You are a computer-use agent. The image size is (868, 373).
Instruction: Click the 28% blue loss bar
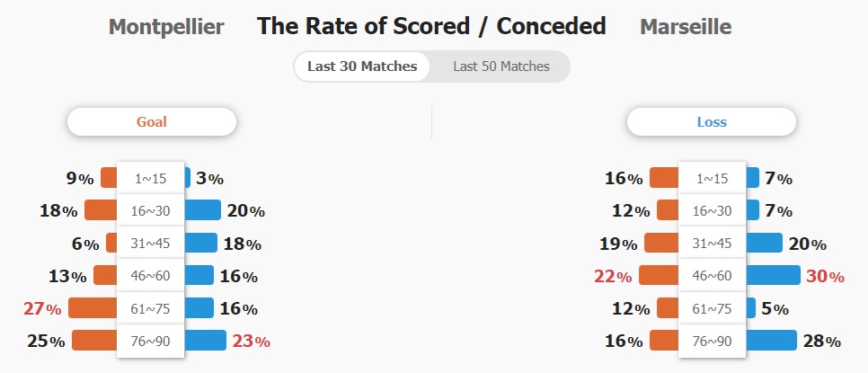[771, 341]
